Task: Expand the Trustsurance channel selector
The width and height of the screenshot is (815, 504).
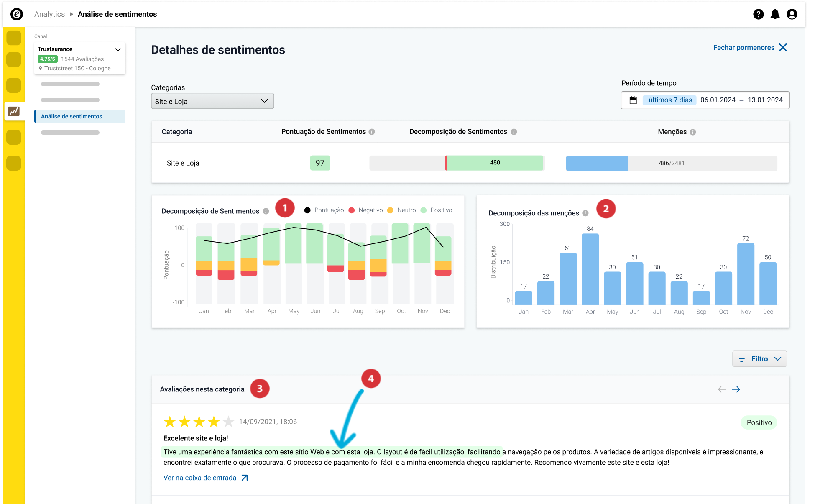Action: click(x=80, y=59)
